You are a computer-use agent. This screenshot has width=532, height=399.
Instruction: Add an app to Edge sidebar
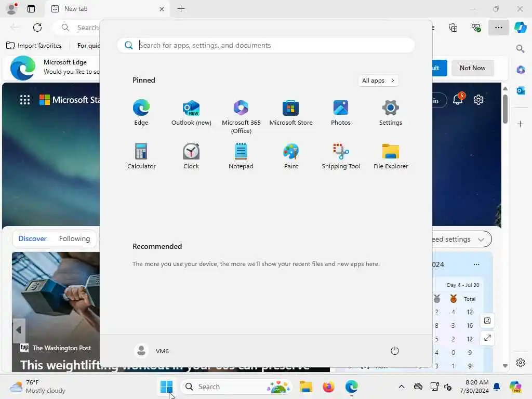(x=521, y=124)
